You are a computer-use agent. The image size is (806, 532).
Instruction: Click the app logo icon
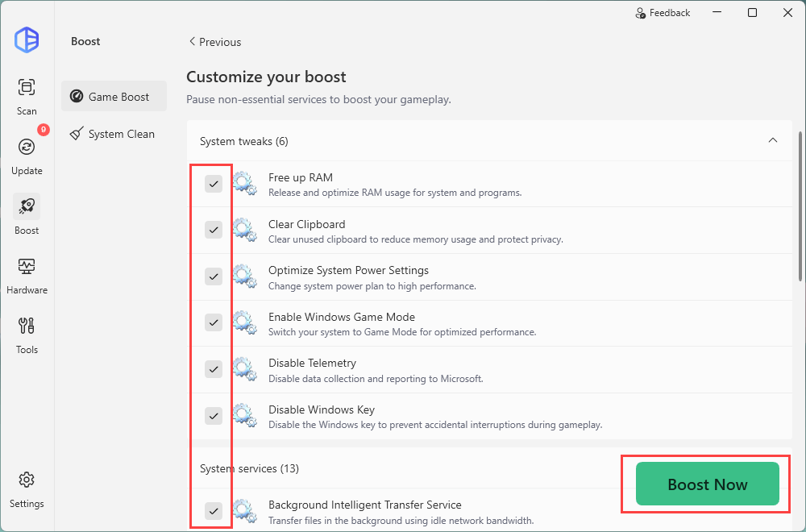click(27, 40)
